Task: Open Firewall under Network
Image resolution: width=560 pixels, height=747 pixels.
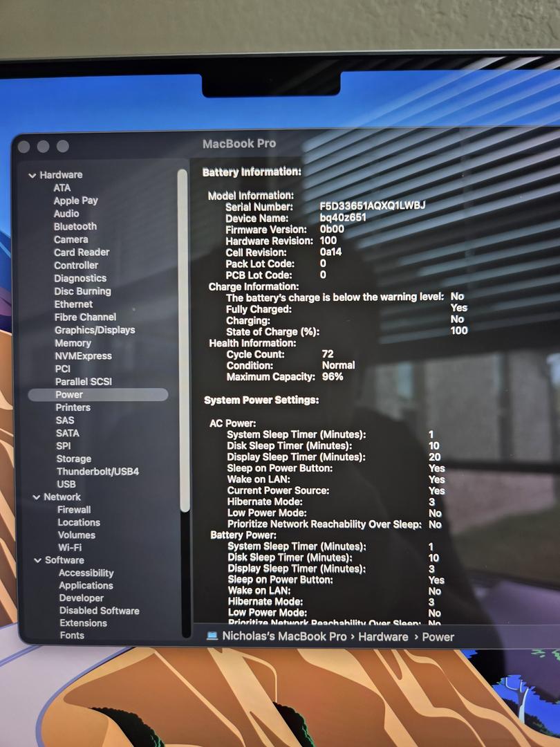Action: 74,510
